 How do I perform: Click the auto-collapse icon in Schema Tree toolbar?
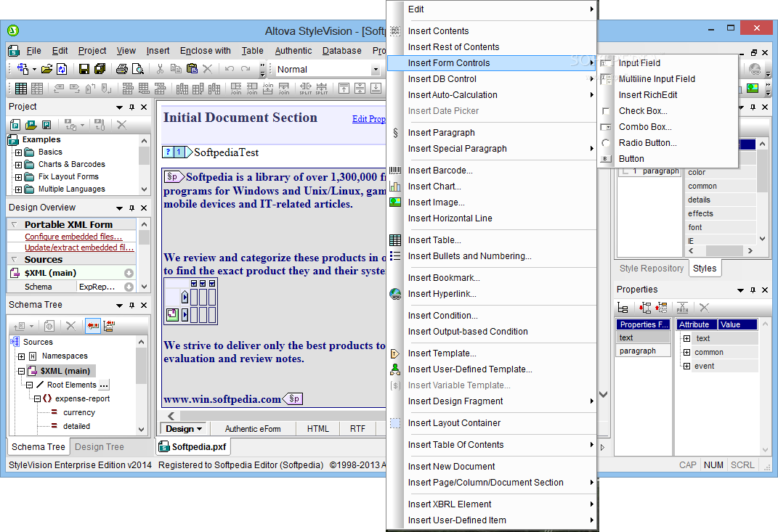click(109, 326)
